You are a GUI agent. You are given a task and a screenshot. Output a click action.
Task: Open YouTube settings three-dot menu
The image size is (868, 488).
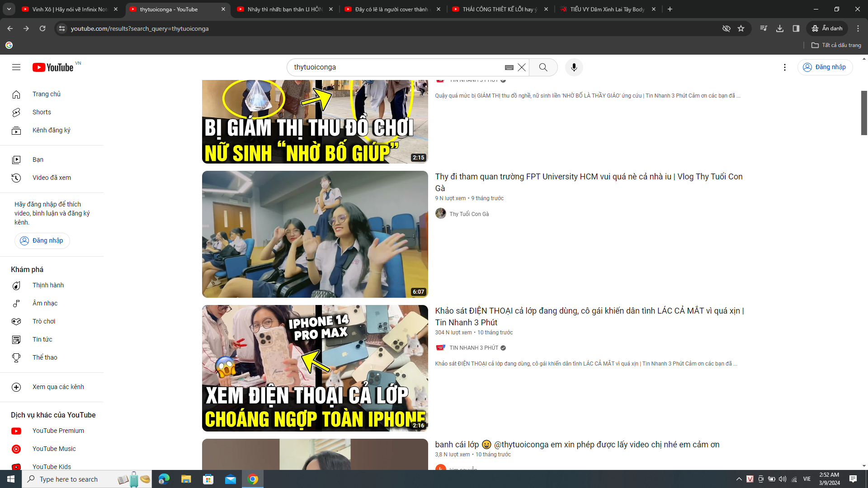click(x=785, y=67)
